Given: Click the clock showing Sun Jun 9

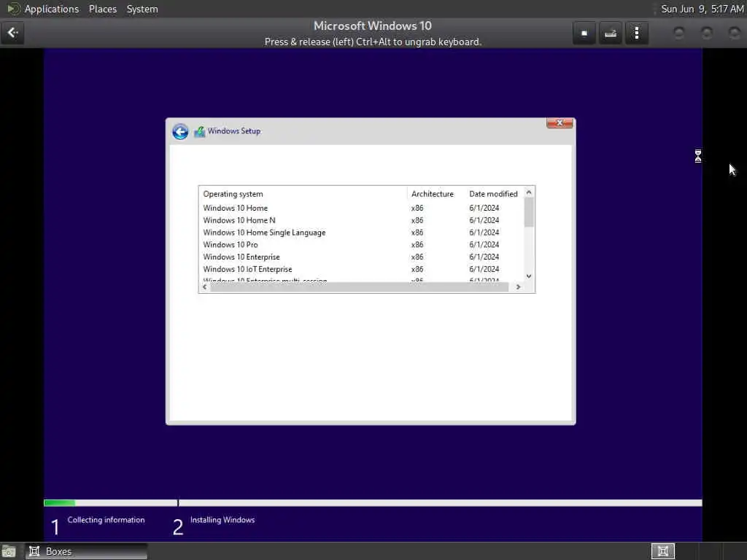Looking at the screenshot, I should tap(702, 9).
